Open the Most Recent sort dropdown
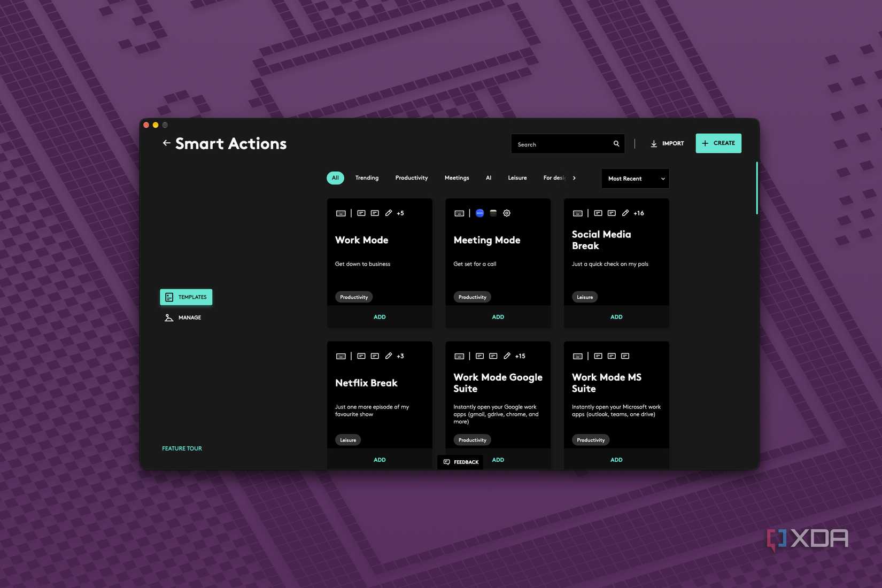 click(635, 179)
